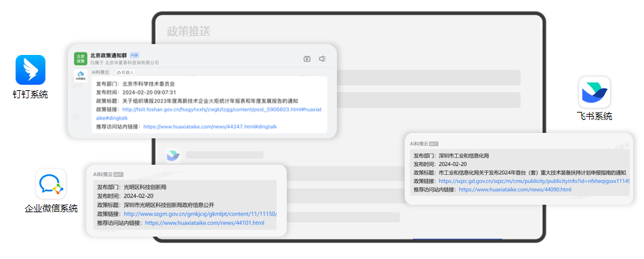Click the 内部 tag beside group name
644x259 pixels.
tap(134, 55)
